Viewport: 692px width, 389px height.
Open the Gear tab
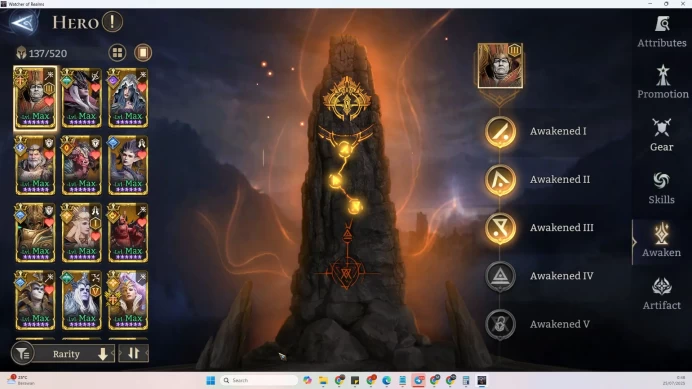[662, 135]
